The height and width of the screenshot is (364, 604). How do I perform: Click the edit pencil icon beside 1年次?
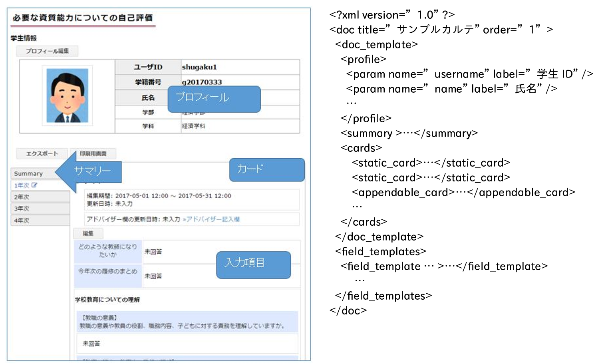pyautogui.click(x=34, y=185)
